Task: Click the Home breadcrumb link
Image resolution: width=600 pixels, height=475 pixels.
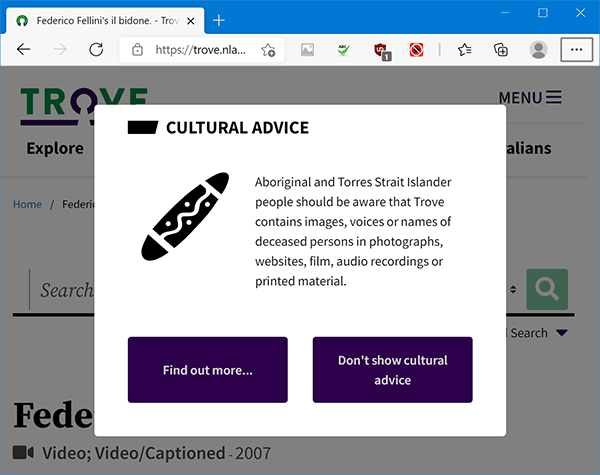Action: pyautogui.click(x=27, y=204)
